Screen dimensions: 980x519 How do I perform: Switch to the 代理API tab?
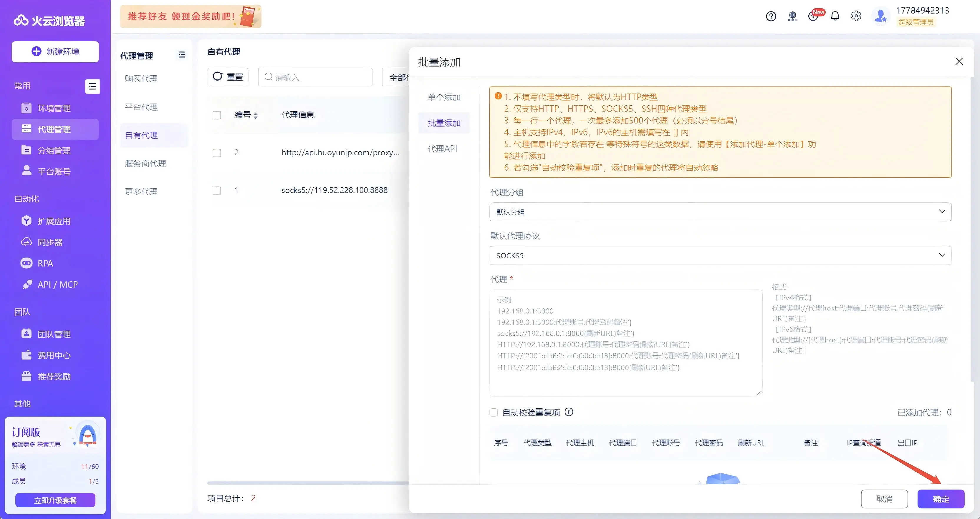coord(442,149)
